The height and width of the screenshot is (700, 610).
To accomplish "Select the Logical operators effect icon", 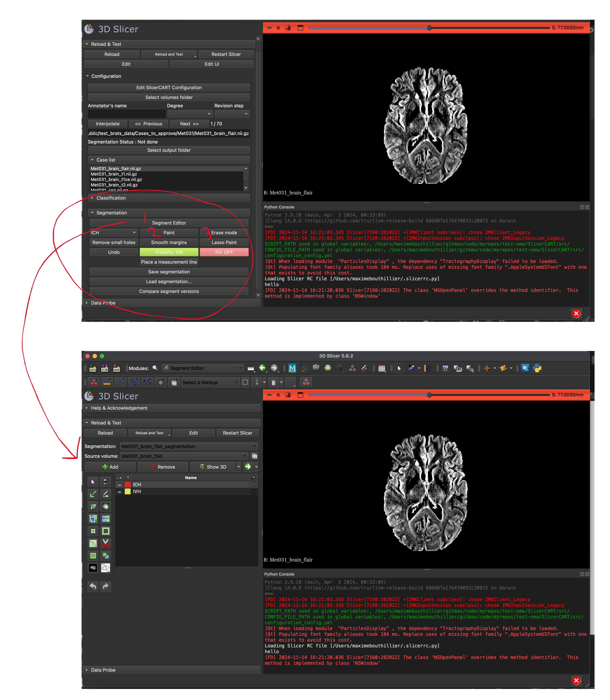I will tap(106, 555).
